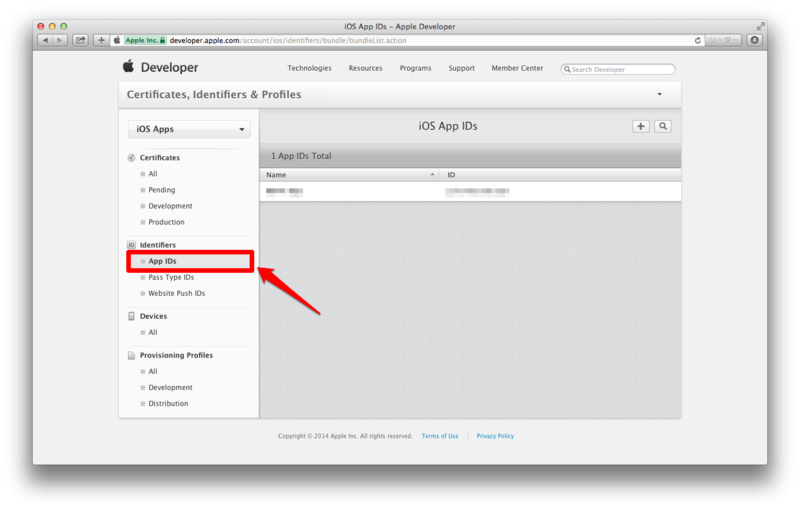This screenshot has width=800, height=510.
Task: Open the Privacy Policy link
Action: click(x=495, y=436)
